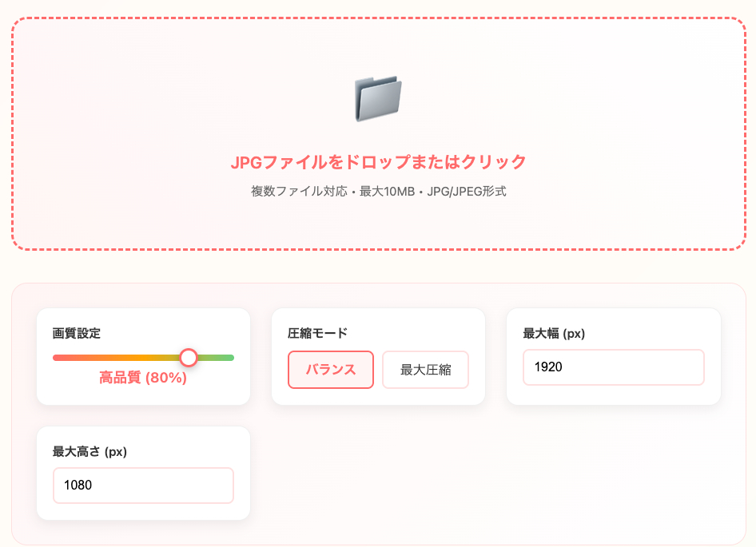Screen dimensions: 756x547
Task: Click the folder icon in the drop zone
Action: pos(378,99)
